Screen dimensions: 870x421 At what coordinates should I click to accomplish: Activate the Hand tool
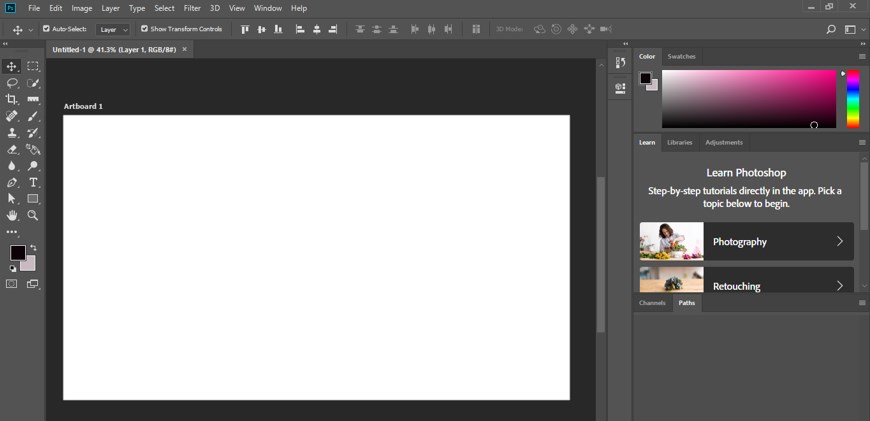(12, 215)
